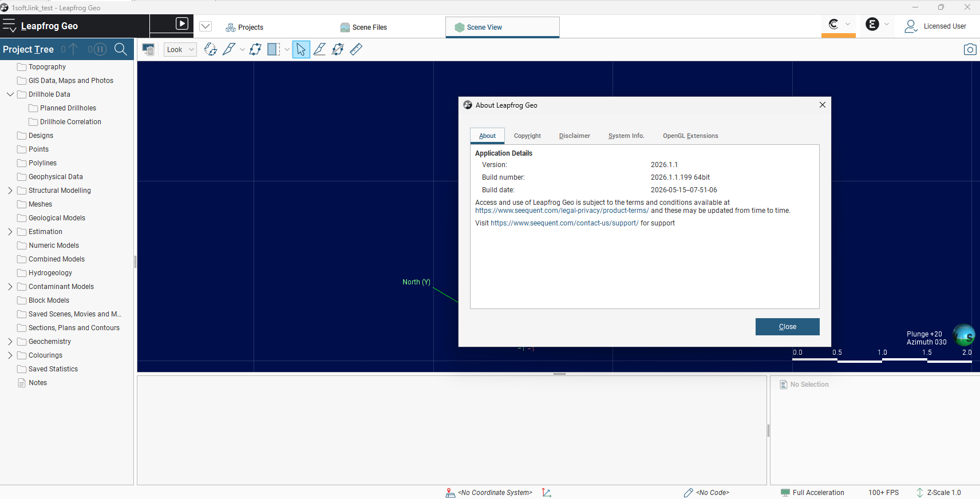Open the Disclaimer tab
The width and height of the screenshot is (980, 499).
pos(574,136)
